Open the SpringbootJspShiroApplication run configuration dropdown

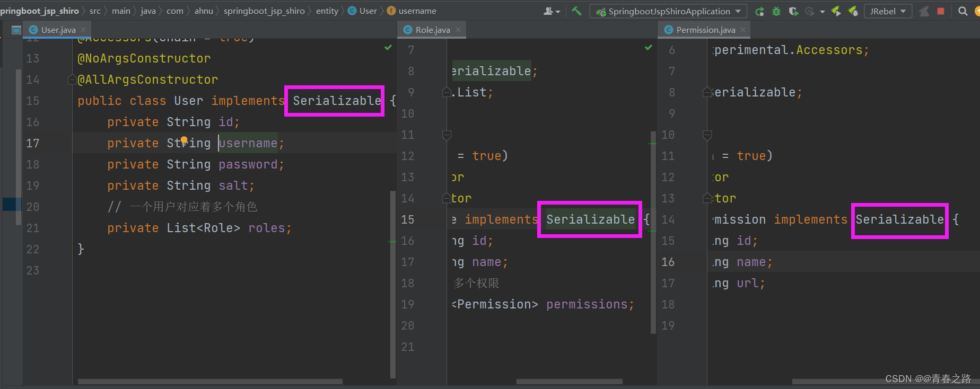pyautogui.click(x=668, y=11)
